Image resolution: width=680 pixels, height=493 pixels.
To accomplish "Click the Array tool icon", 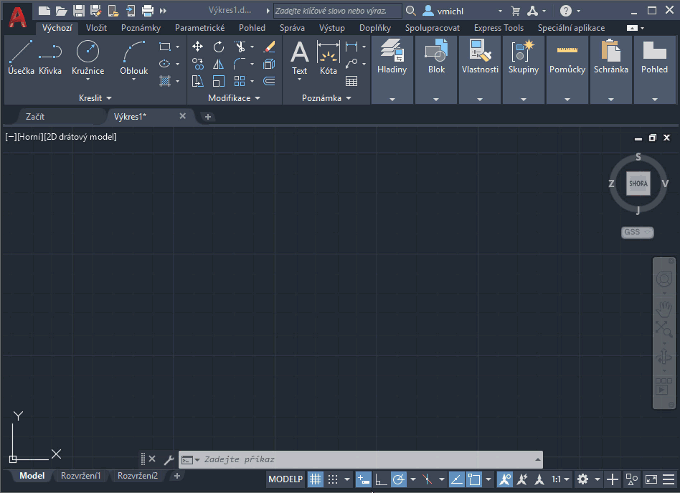I will (239, 81).
